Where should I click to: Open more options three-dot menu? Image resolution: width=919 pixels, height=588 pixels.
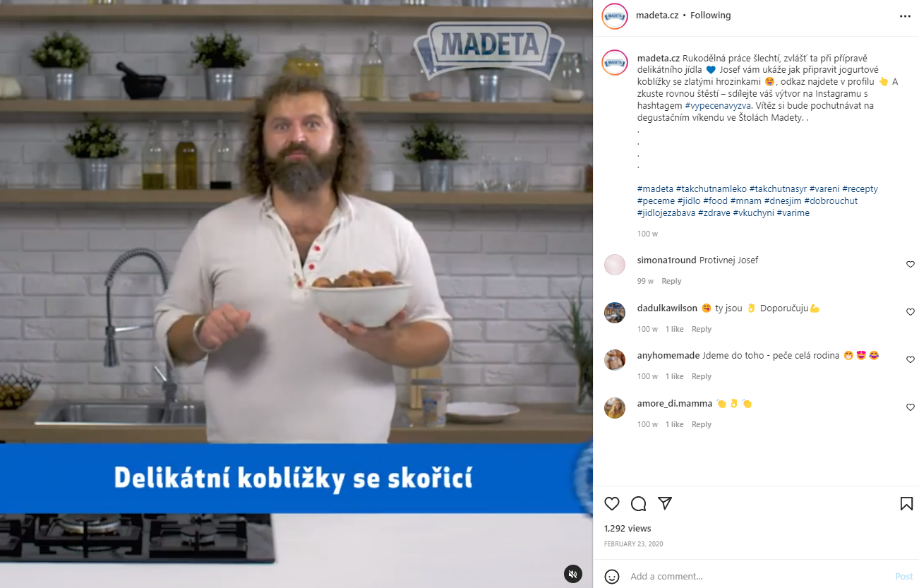click(x=906, y=16)
